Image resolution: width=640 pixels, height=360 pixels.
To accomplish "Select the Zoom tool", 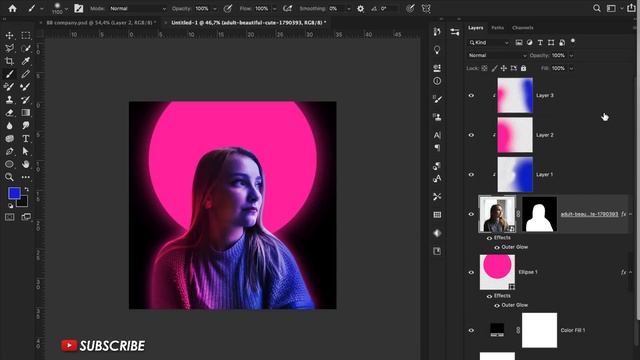I will (9, 177).
